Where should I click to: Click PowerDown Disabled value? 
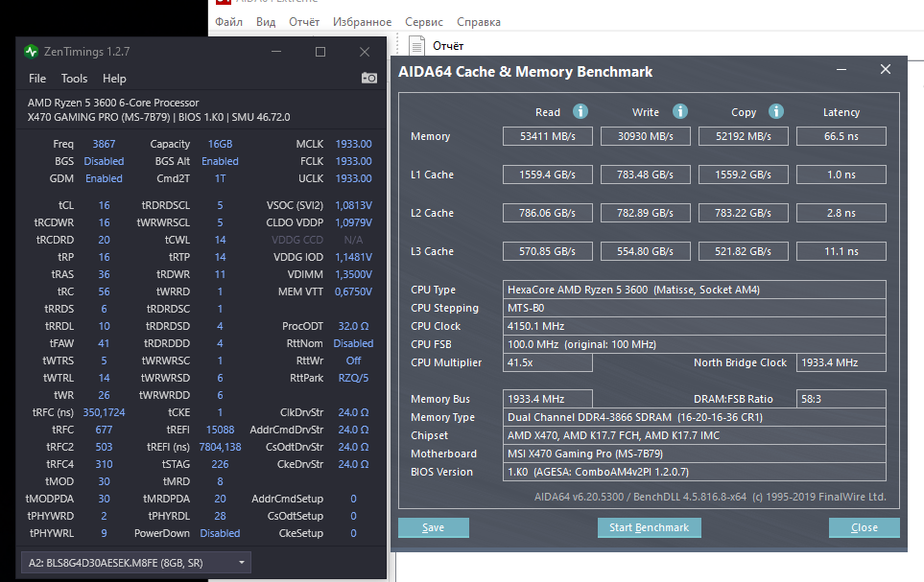(x=220, y=533)
